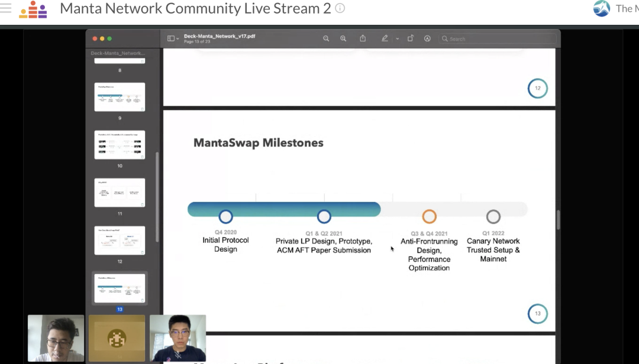Select the left participant webcam tile
639x364 pixels.
click(x=56, y=338)
